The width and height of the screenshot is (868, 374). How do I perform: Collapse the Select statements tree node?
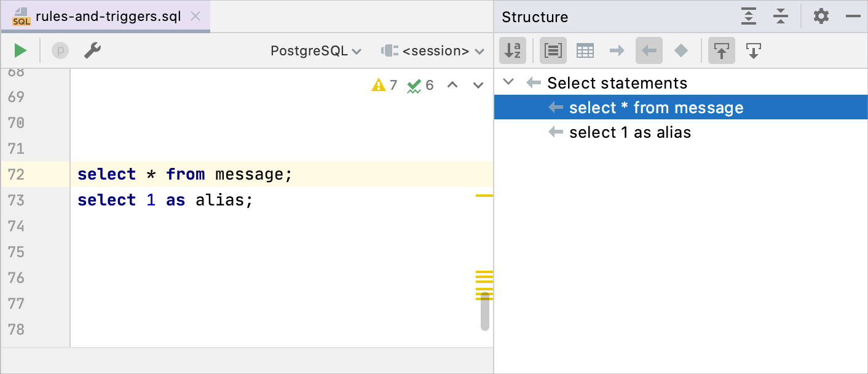click(508, 82)
